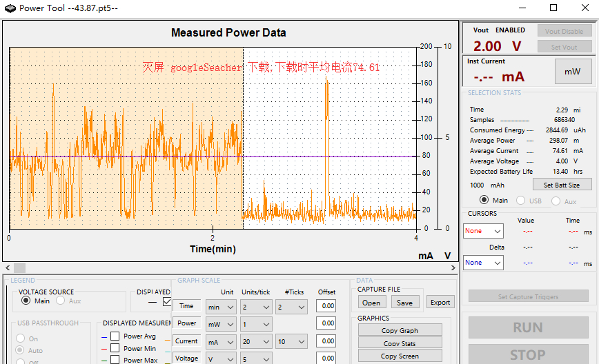Click the Current offset input field
The width and height of the screenshot is (599, 364).
[326, 341]
